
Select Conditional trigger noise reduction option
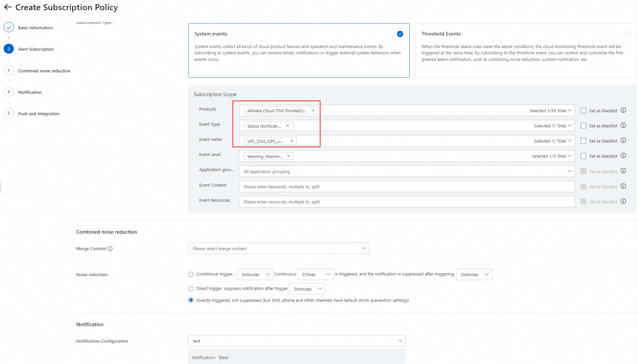[x=191, y=274]
